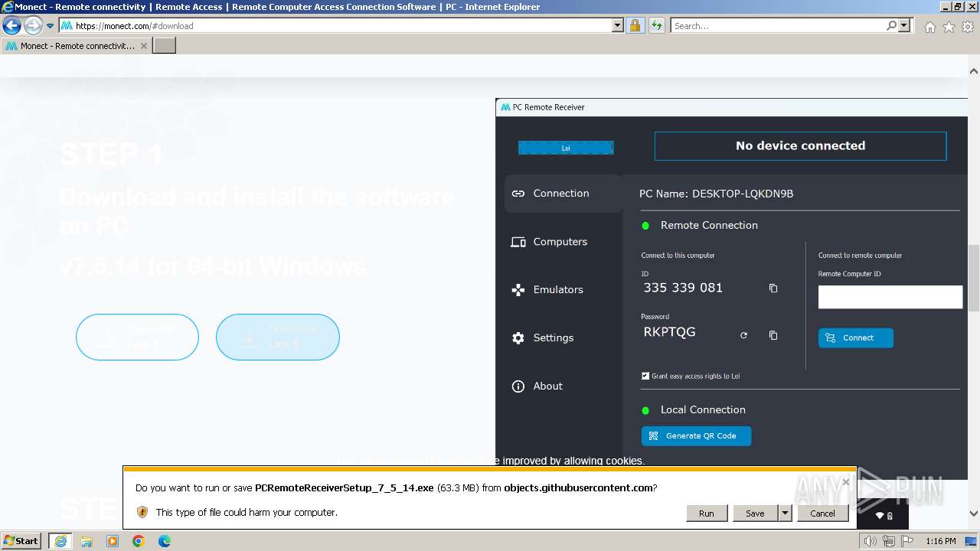Click the browser Search box
The width and height of the screenshot is (980, 551).
click(x=777, y=25)
